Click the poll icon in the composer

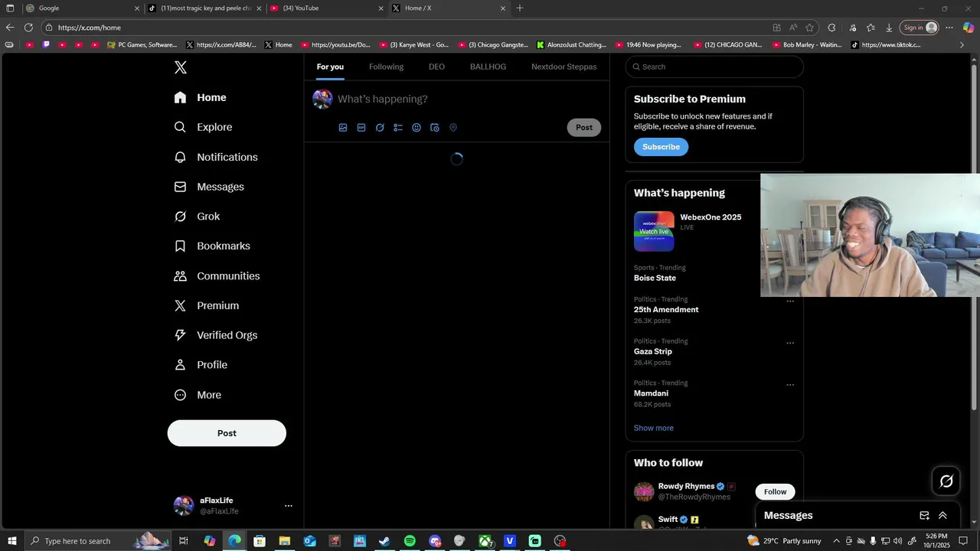[398, 128]
